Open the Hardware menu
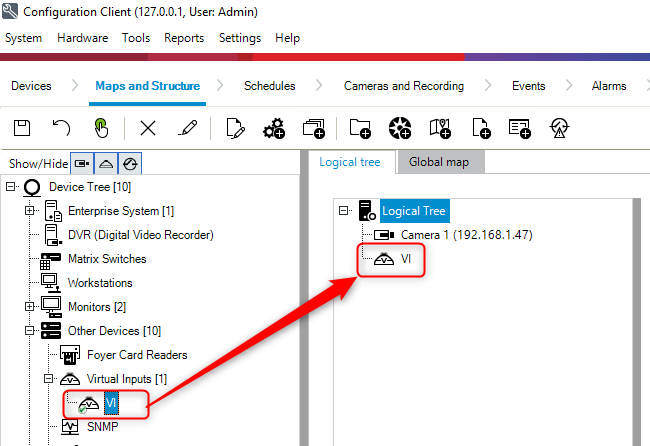The image size is (650, 446). (82, 38)
